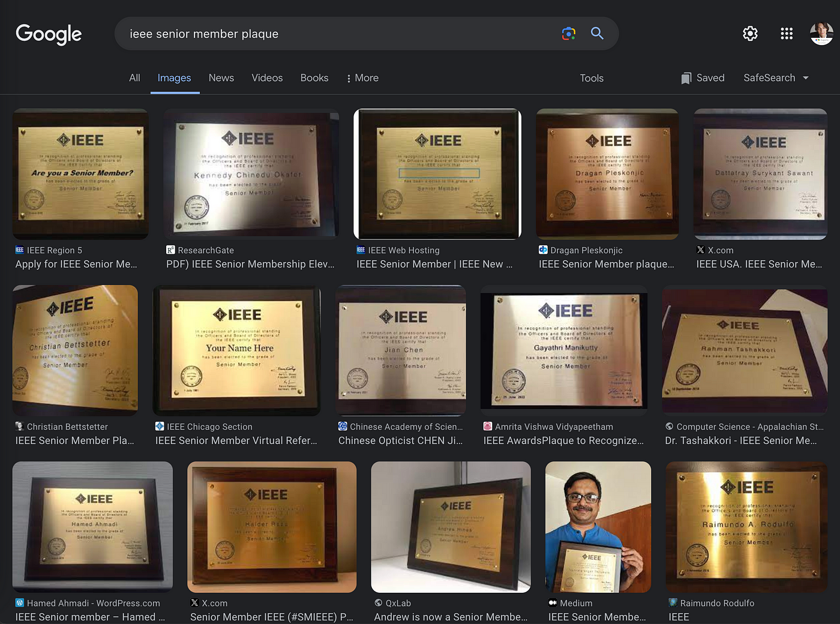Open the man holding plaque photo
The width and height of the screenshot is (840, 624).
tap(598, 527)
